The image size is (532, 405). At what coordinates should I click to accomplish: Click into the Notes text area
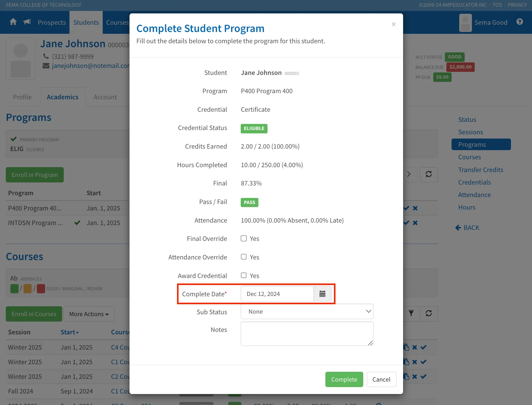point(307,334)
